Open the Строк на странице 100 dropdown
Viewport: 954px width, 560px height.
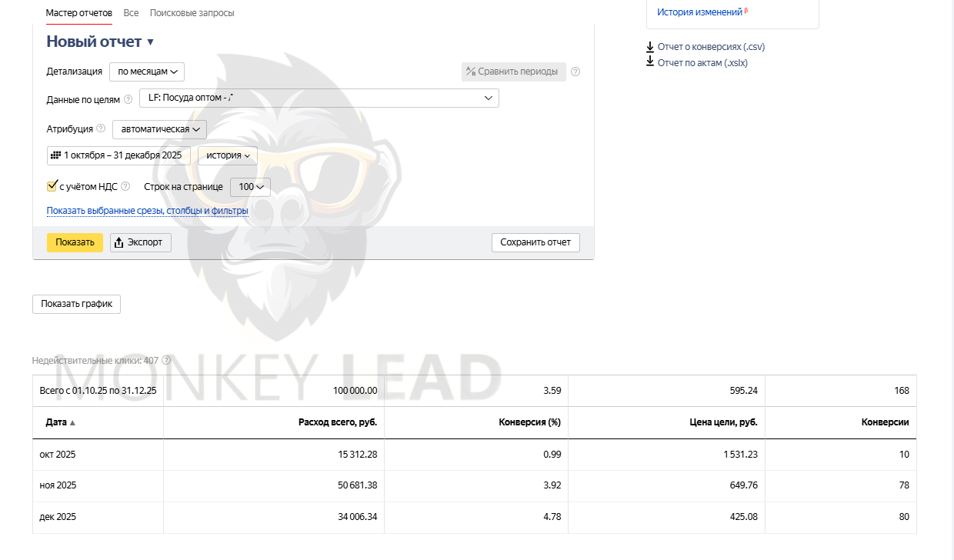[x=250, y=186]
